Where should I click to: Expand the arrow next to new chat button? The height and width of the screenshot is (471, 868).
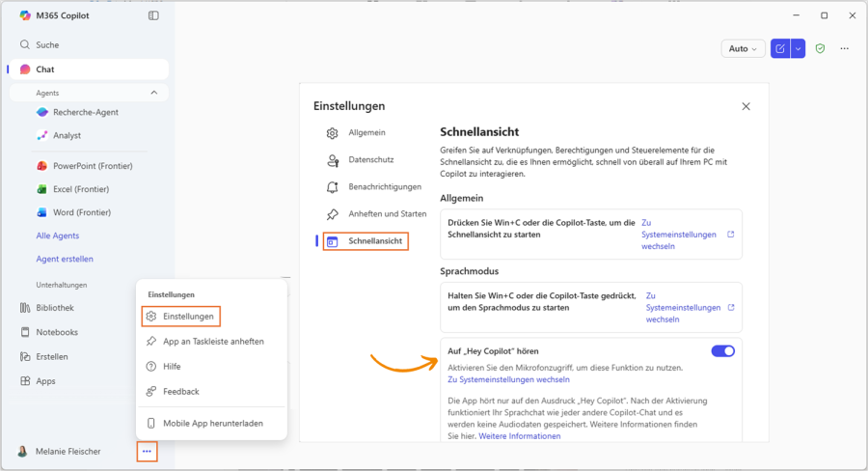click(x=798, y=48)
